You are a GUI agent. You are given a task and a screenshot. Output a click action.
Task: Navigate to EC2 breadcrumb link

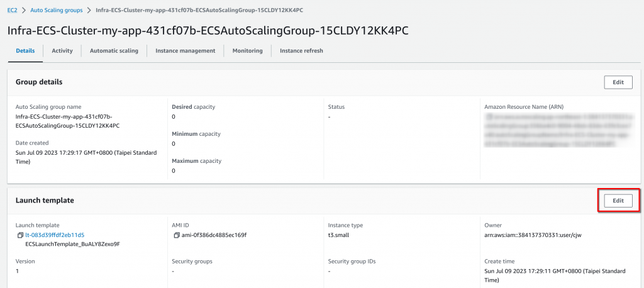[x=12, y=11]
